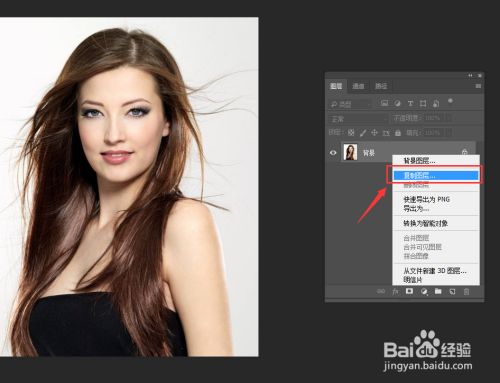This screenshot has width=500, height=383.
Task: Hide the 背景 layer with eye icon
Action: pyautogui.click(x=333, y=153)
